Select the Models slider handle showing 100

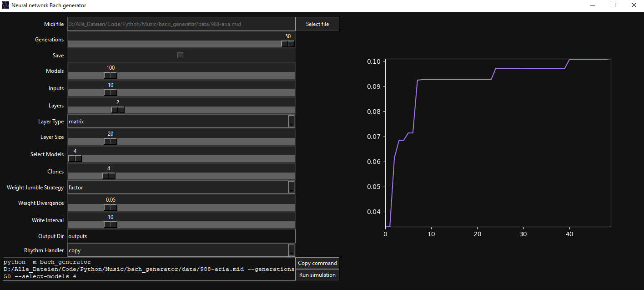110,75
